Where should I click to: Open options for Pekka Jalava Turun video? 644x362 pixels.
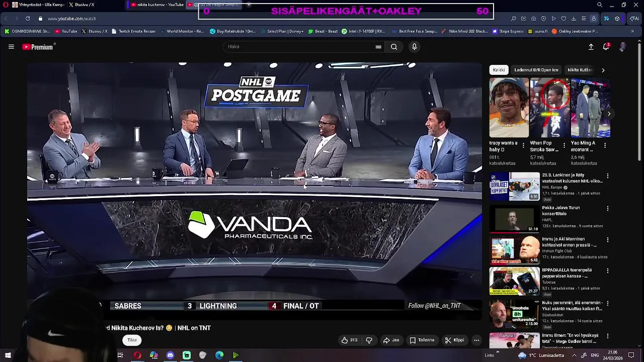point(608,208)
